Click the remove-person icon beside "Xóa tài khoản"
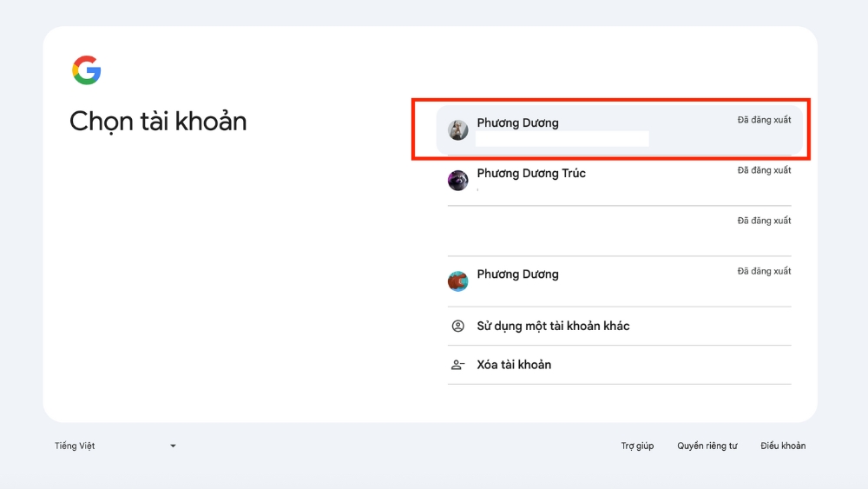Viewport: 868px width, 489px height. tap(458, 365)
